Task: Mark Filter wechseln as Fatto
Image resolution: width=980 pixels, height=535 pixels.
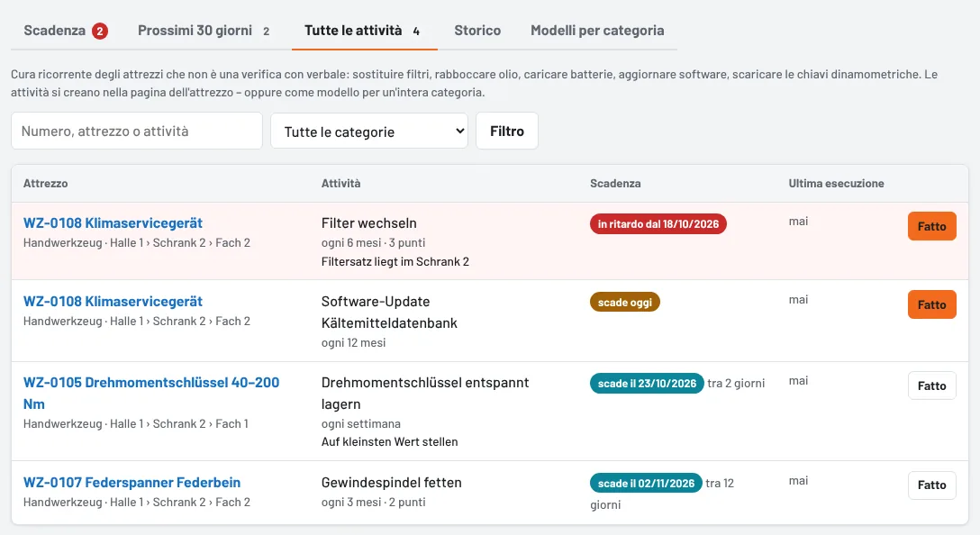Action: coord(932,226)
